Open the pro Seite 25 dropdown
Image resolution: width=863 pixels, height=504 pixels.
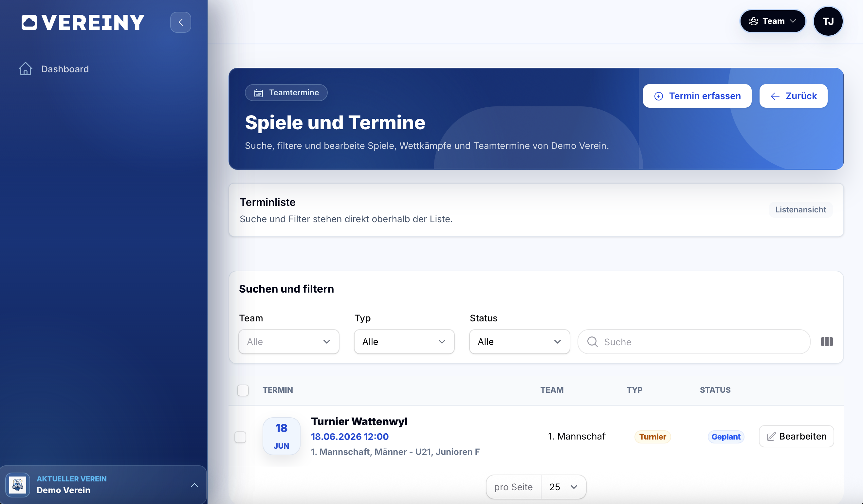tap(563, 487)
